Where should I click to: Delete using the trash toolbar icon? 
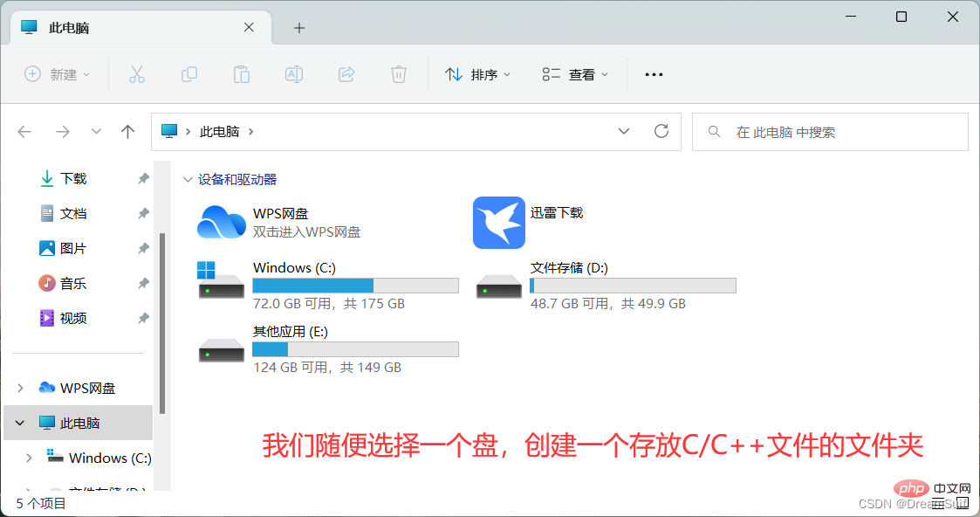[x=399, y=74]
